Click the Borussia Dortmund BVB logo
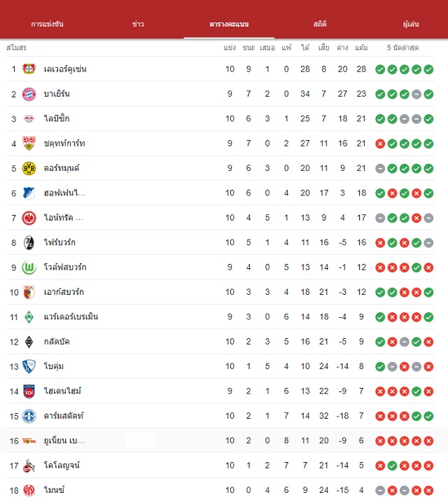Screen dimensions: 448x502 pos(29,169)
